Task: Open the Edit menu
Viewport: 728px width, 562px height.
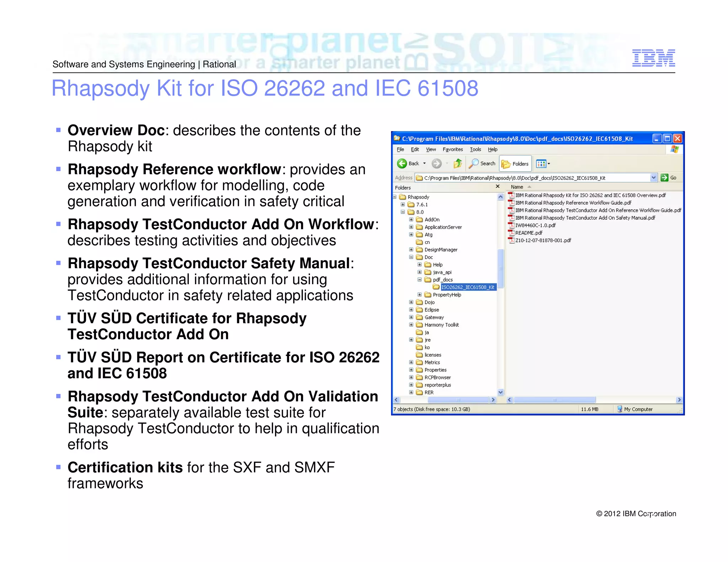Action: 415,149
